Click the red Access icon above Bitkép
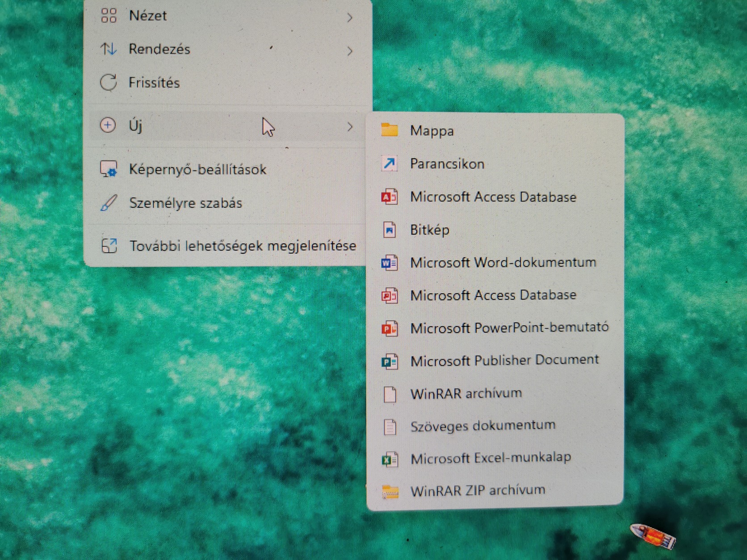This screenshot has height=560, width=747. pos(389,196)
